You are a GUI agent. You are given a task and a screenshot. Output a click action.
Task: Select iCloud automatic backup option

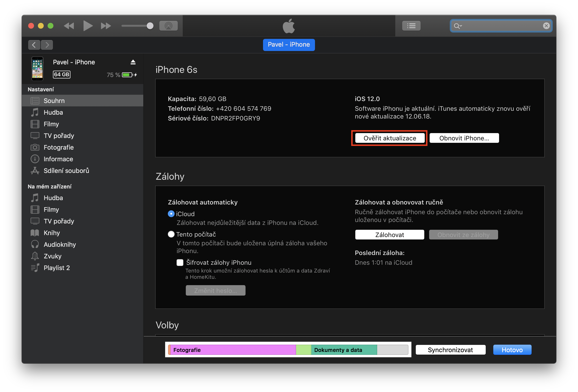click(171, 214)
